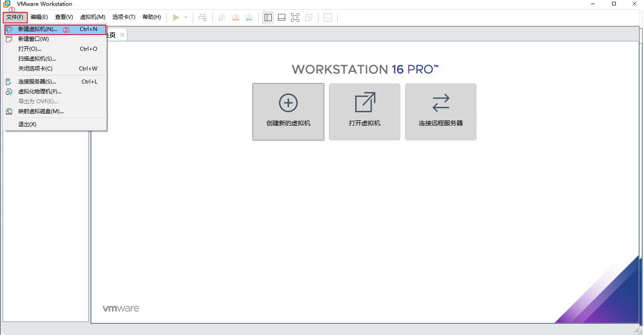
Task: Select 关闭选项卡(C) menu entry
Action: (x=55, y=69)
